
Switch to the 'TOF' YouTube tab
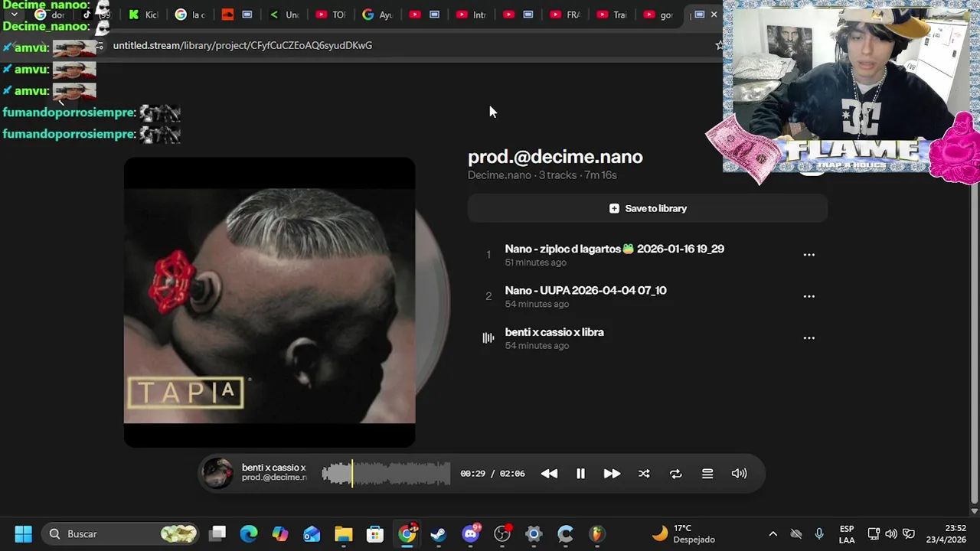coord(330,15)
